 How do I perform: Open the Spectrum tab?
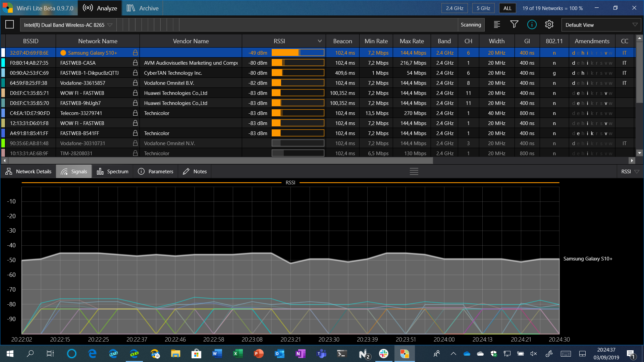[113, 172]
